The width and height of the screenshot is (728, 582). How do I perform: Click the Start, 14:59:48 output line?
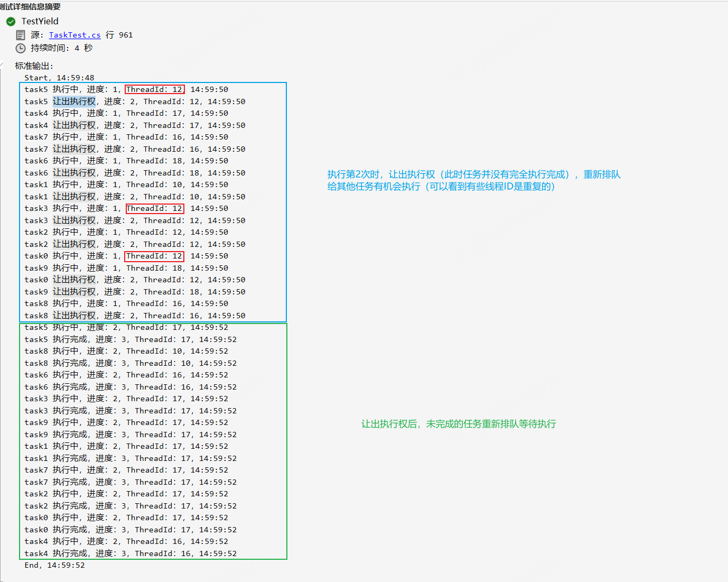click(59, 78)
